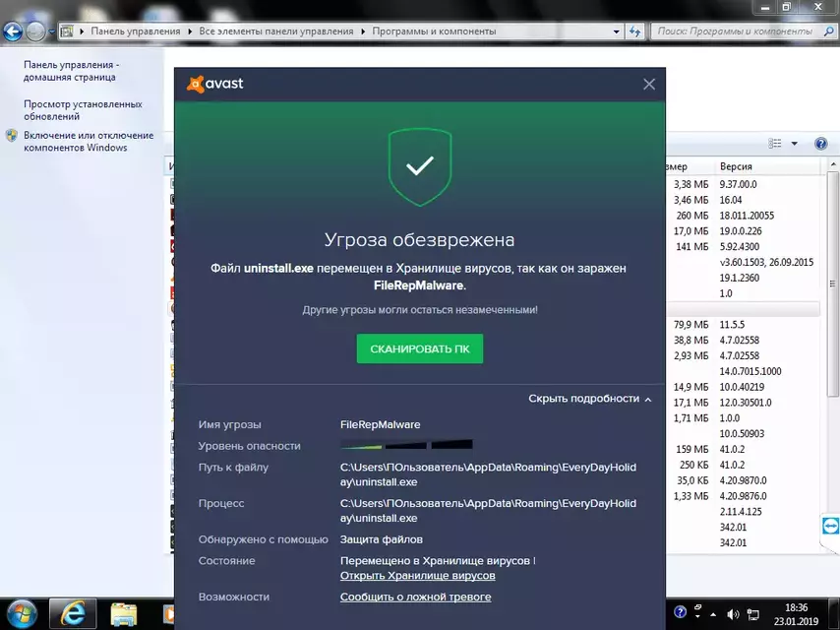Open Просмотр установленных обновлений link
Viewport: 840px width, 630px height.
point(83,110)
